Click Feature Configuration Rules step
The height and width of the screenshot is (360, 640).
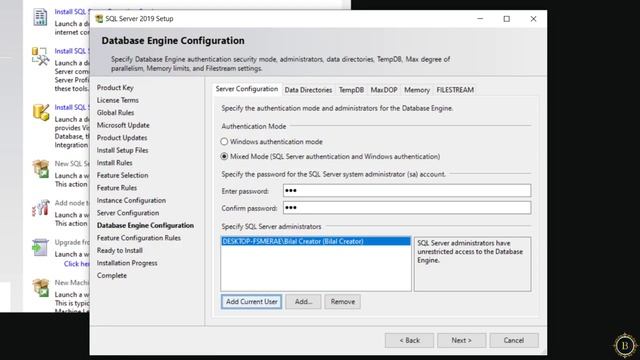[139, 238]
